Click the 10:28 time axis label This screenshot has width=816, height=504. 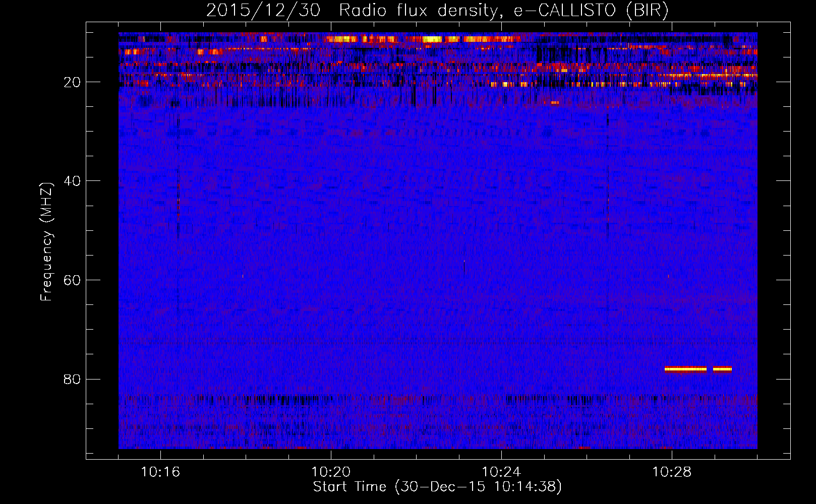[x=672, y=472]
